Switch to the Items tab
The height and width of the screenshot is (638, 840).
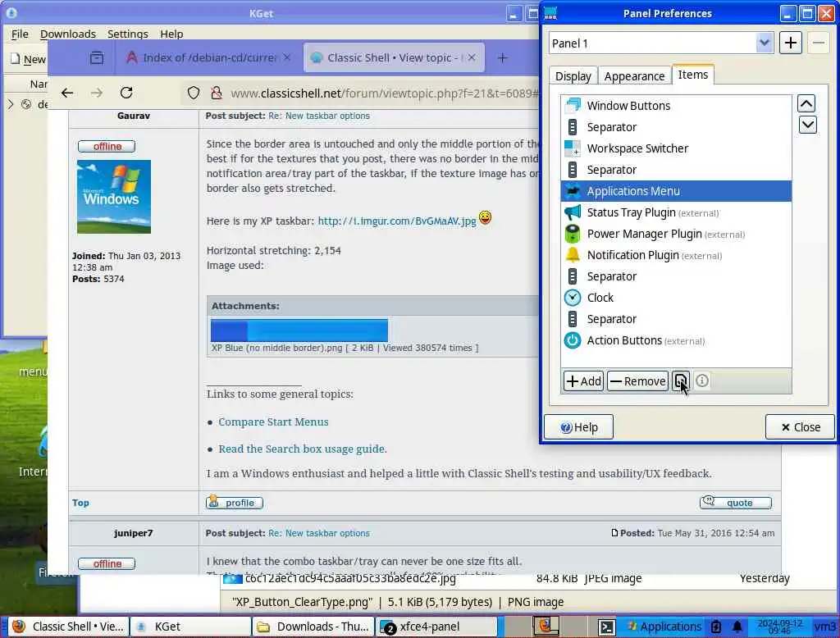(x=692, y=75)
